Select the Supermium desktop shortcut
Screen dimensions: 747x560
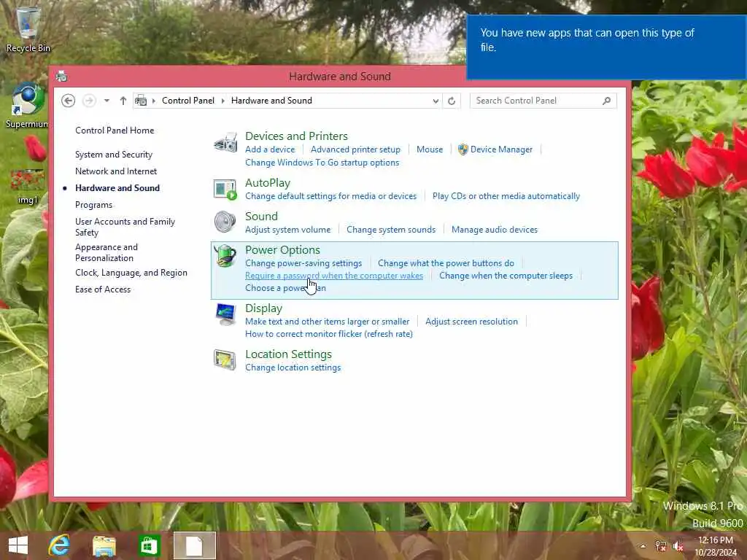point(27,106)
